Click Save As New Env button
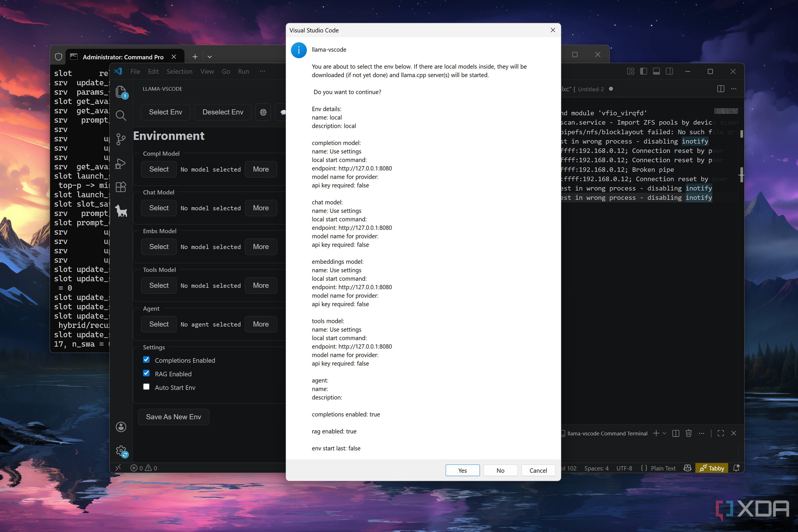The height and width of the screenshot is (532, 798). coord(173,417)
